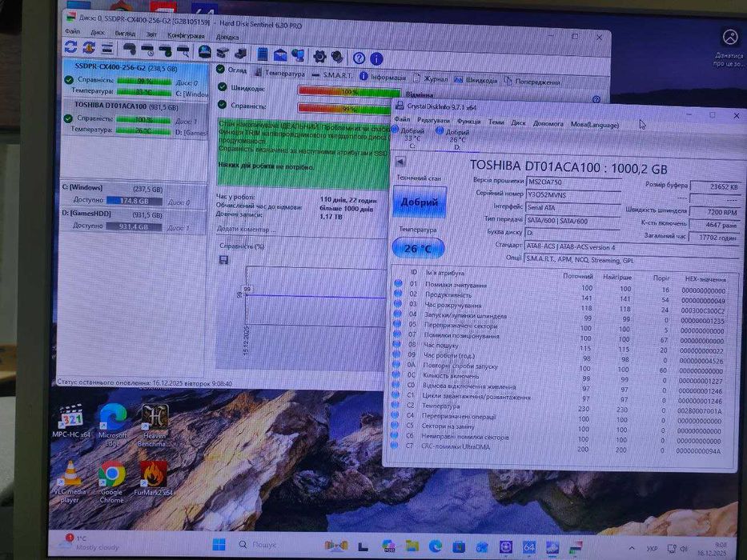Switch to the S.M.A.R.T. tab
The width and height of the screenshot is (747, 560).
(x=332, y=75)
